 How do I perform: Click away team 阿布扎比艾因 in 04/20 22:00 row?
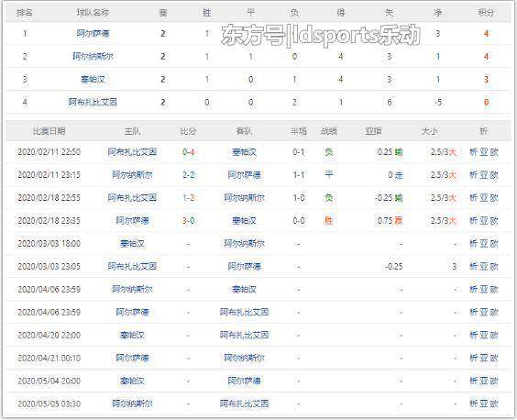[245, 335]
